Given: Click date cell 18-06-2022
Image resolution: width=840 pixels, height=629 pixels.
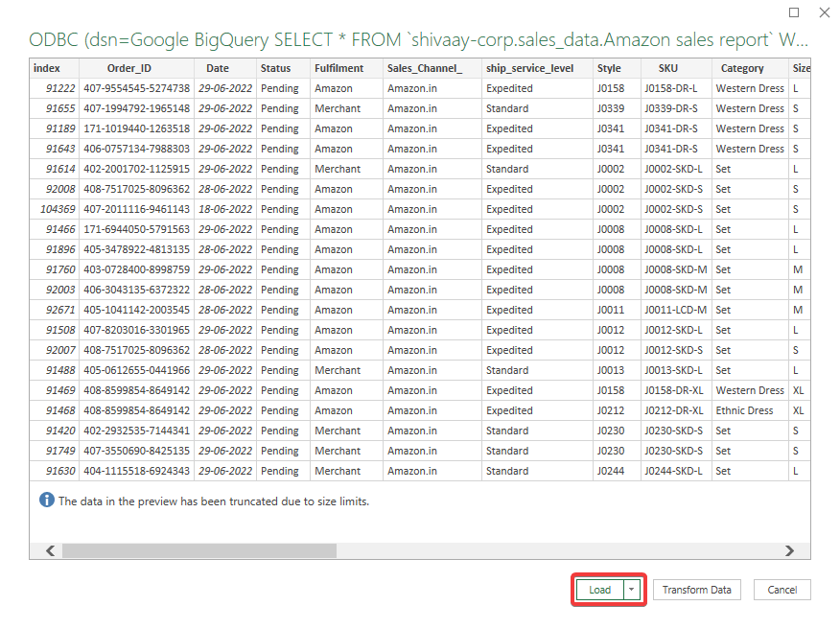Looking at the screenshot, I should click(225, 209).
